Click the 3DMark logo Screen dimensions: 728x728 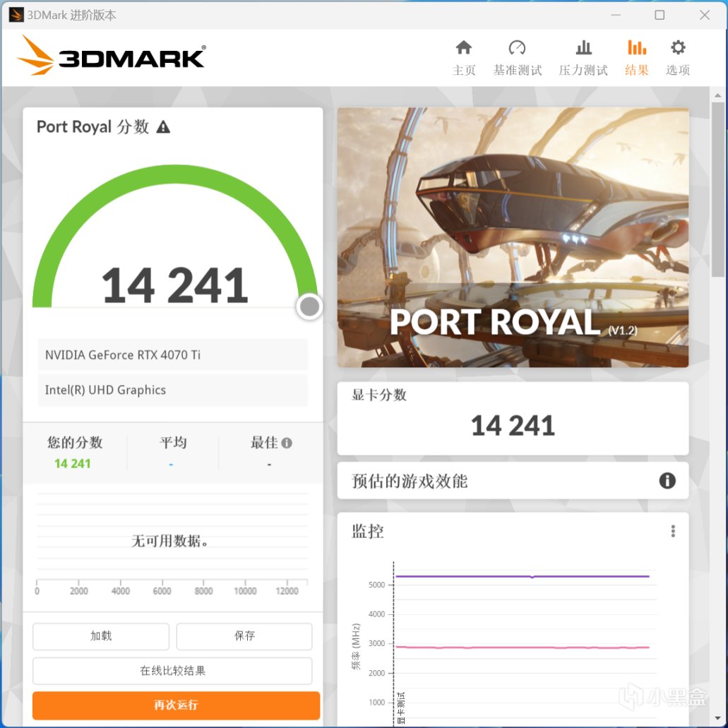click(x=112, y=56)
